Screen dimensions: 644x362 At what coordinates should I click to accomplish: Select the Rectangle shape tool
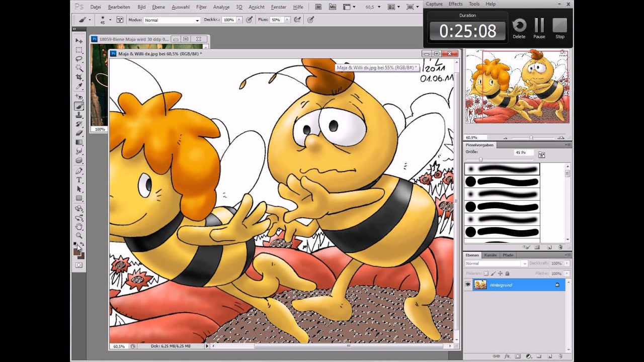coord(79,198)
